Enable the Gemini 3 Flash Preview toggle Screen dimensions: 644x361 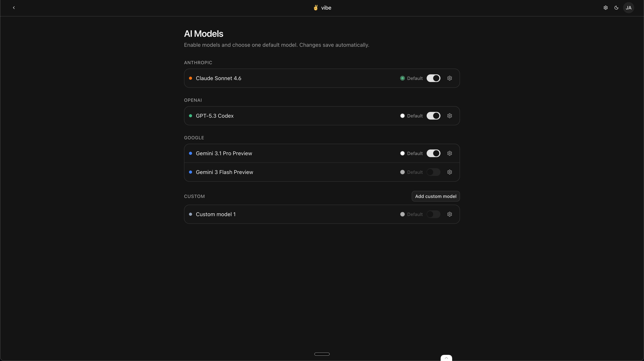(x=433, y=172)
